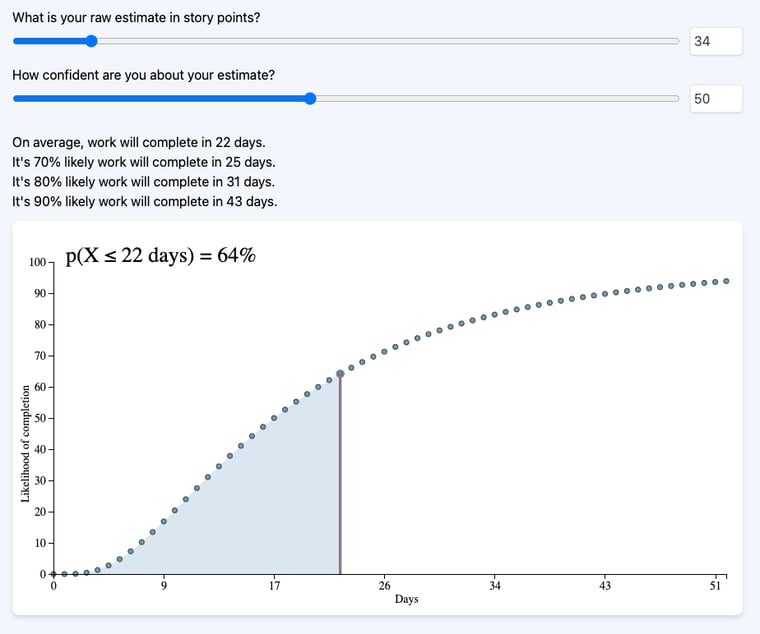This screenshot has width=760, height=634.
Task: Click the story points input showing 34
Action: (x=716, y=41)
